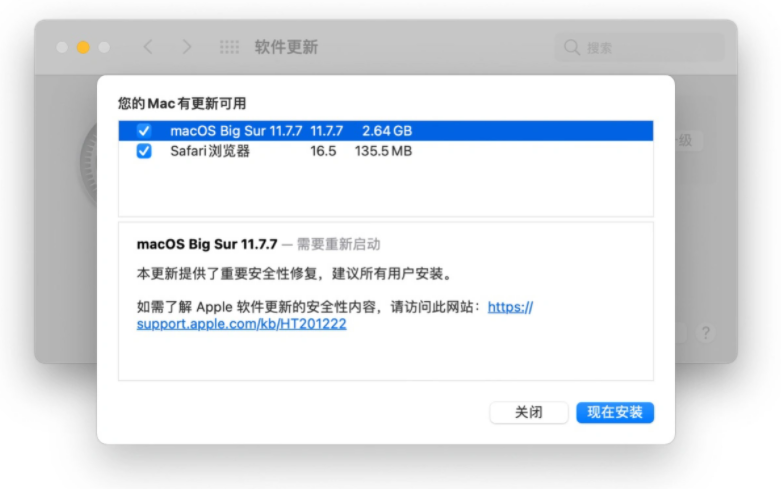The width and height of the screenshot is (781, 489).
Task: Select the Safari浏览器 update row
Action: [386, 151]
